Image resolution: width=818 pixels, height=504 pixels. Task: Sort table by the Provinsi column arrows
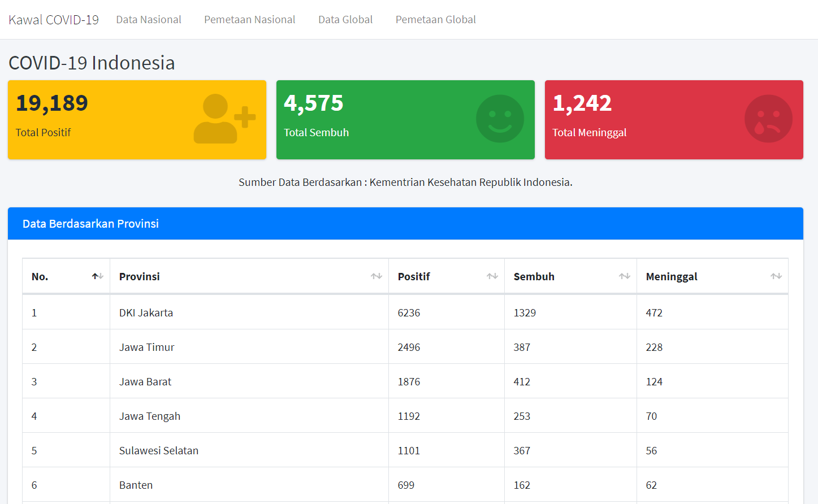376,276
